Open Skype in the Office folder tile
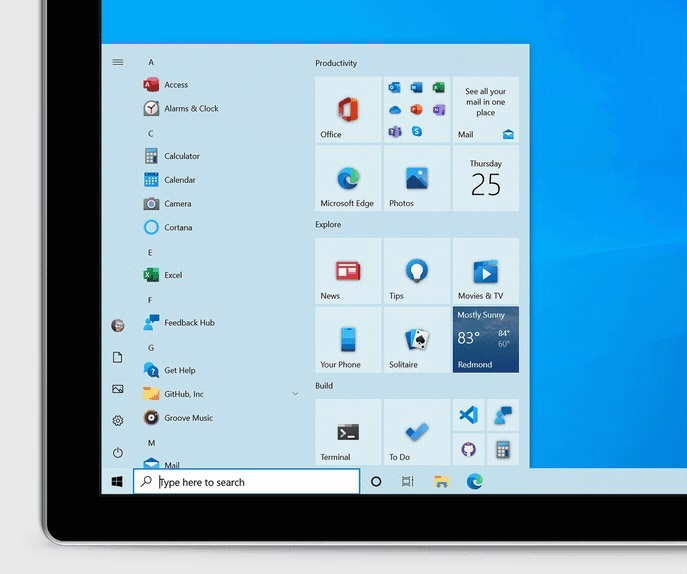687x574 pixels. click(x=417, y=131)
